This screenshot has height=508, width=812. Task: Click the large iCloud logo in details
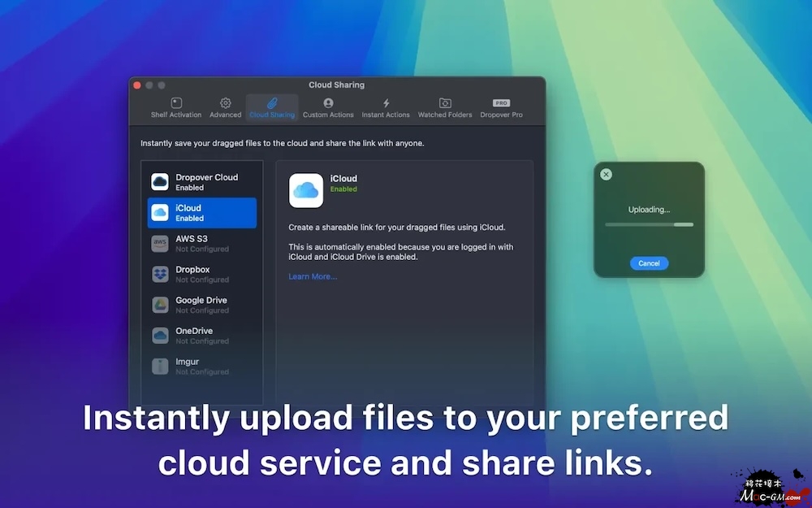pos(306,190)
